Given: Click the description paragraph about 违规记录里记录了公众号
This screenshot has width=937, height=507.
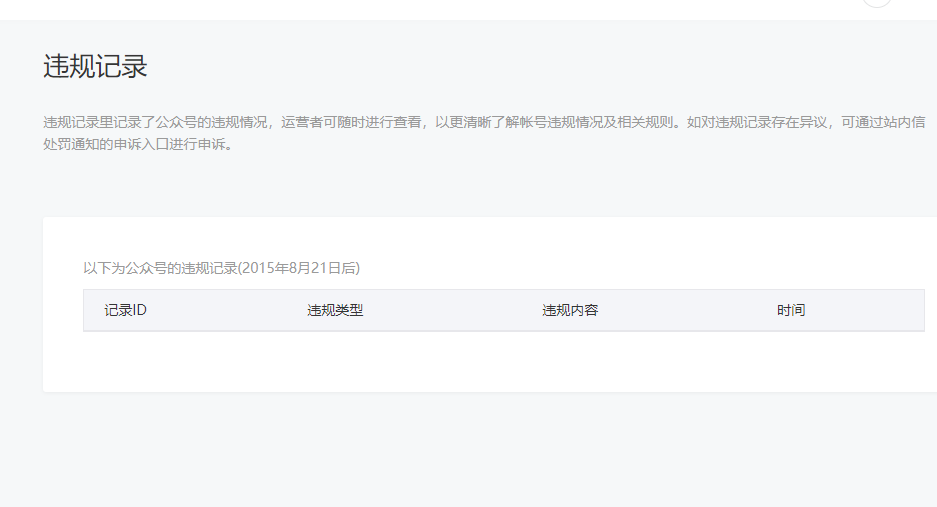Looking at the screenshot, I should tap(484, 133).
